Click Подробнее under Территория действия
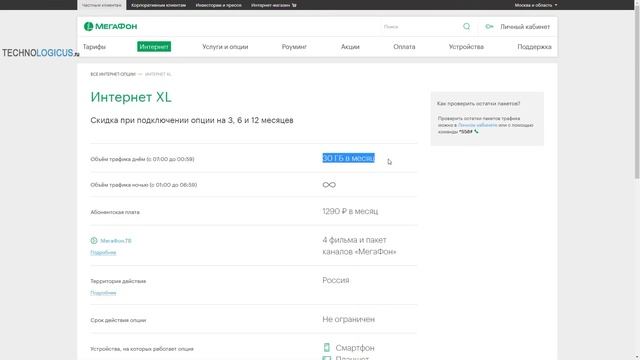 [103, 293]
